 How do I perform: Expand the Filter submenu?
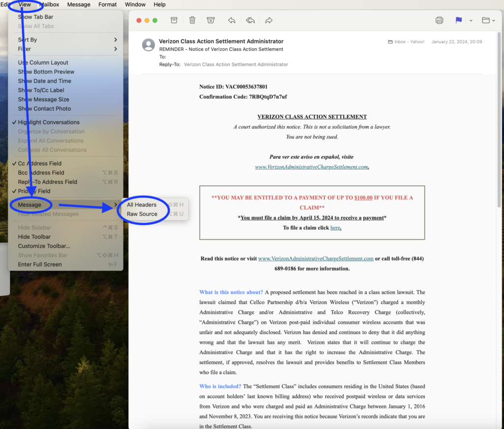pyautogui.click(x=65, y=49)
